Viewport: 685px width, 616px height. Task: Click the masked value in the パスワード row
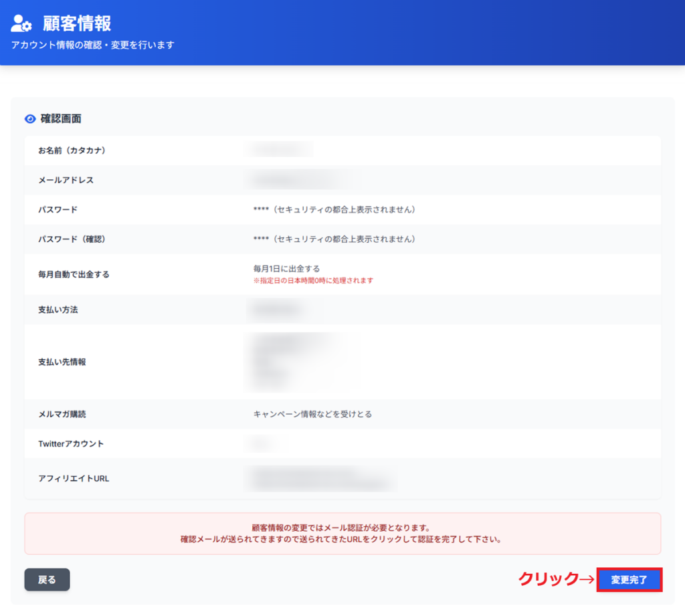(x=334, y=209)
